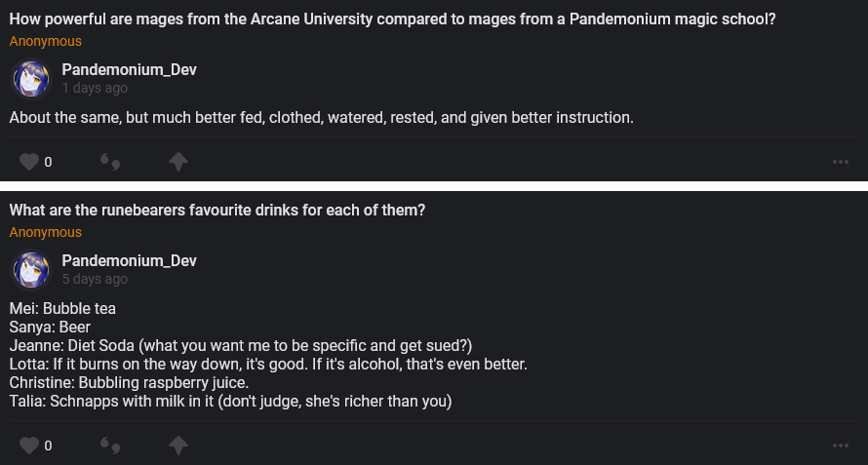Screen dimensions: 868x465
Task: Open more options for Arcane University post
Action: coord(841,162)
